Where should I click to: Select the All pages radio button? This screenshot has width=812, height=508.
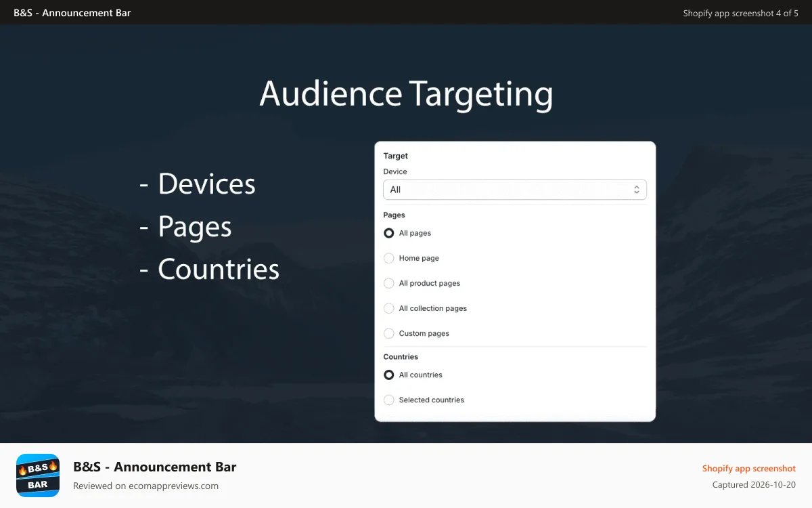388,233
